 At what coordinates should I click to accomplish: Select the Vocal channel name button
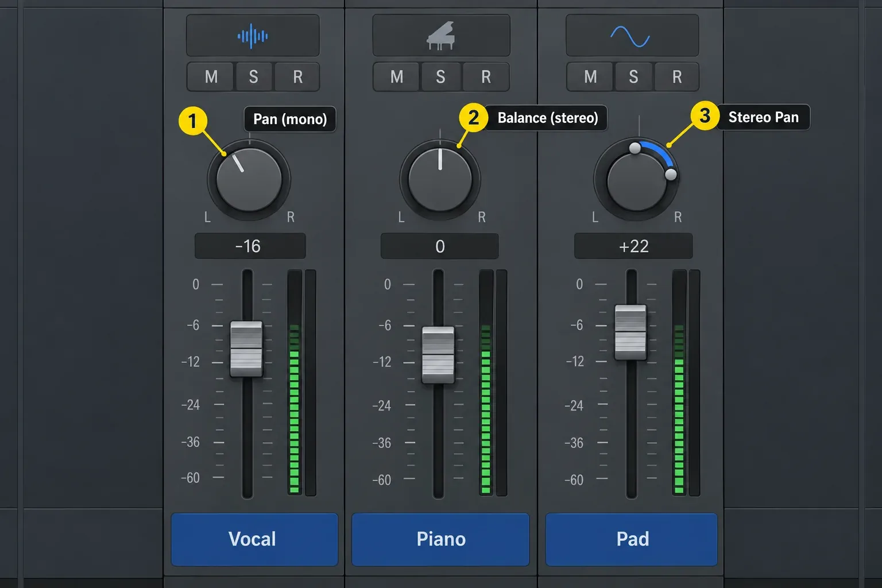coord(254,539)
